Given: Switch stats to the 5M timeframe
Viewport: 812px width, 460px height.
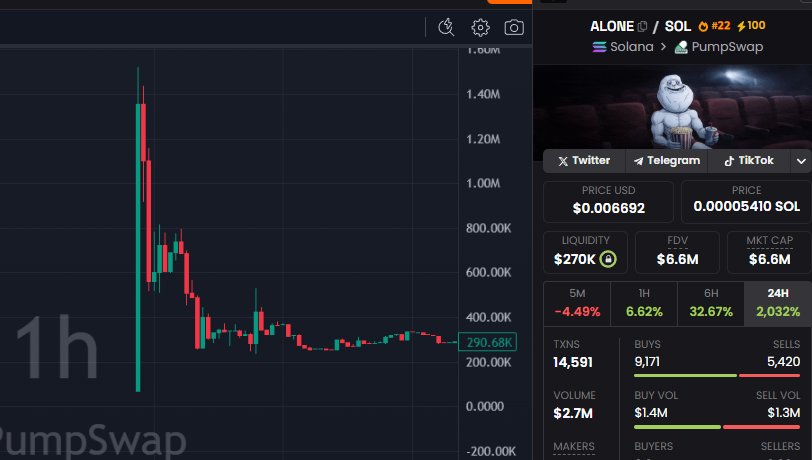Looking at the screenshot, I should click(x=576, y=302).
